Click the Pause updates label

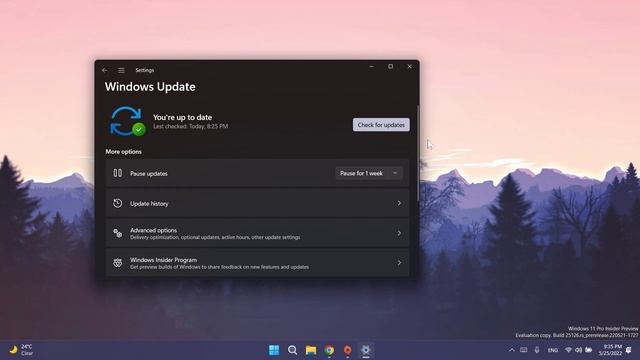149,173
